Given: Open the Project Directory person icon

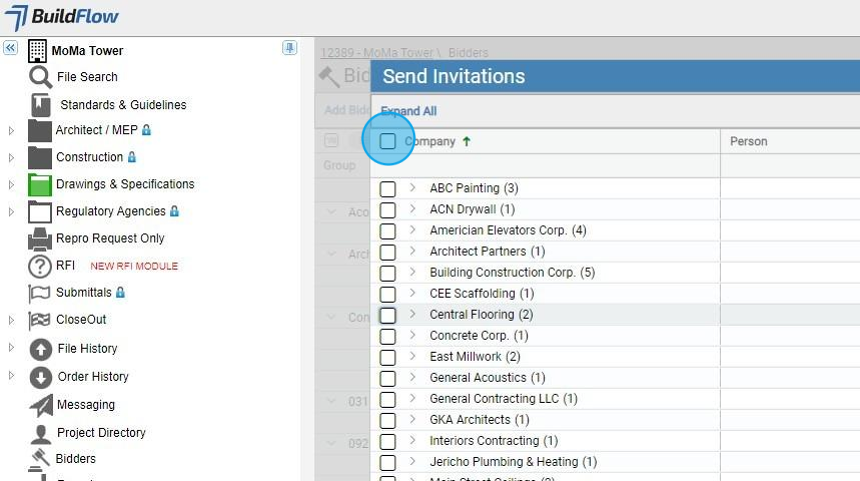Looking at the screenshot, I should click(x=41, y=434).
